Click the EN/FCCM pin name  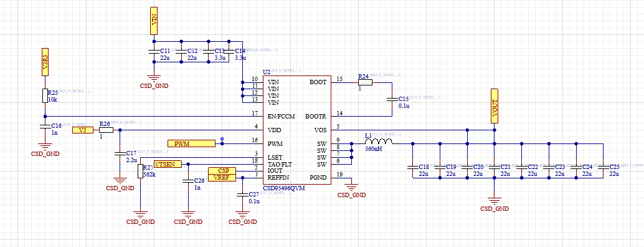pos(282,116)
